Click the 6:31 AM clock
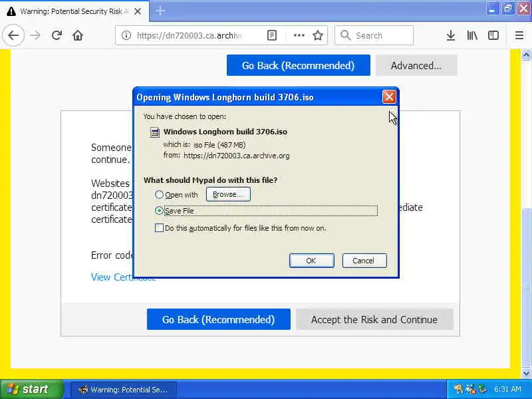This screenshot has width=532, height=399. [x=507, y=389]
